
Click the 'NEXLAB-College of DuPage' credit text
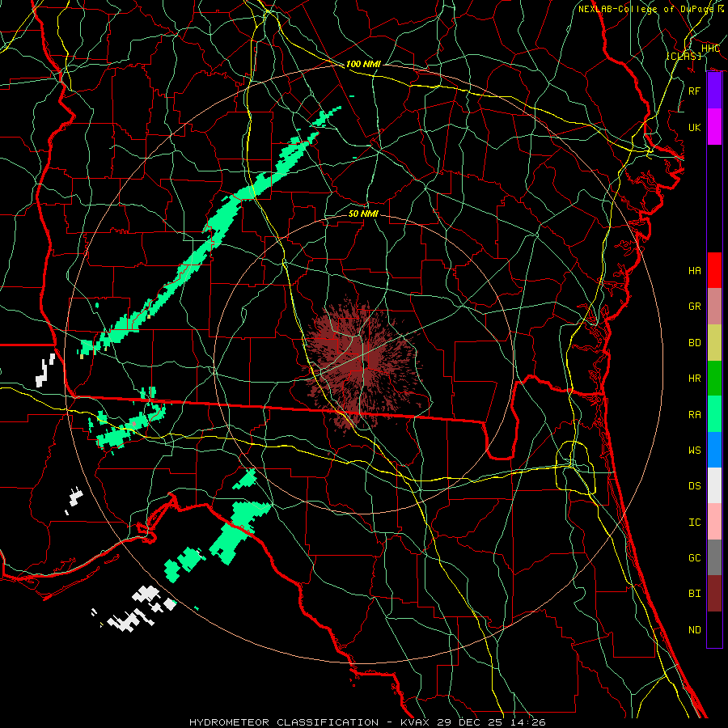tap(645, 9)
